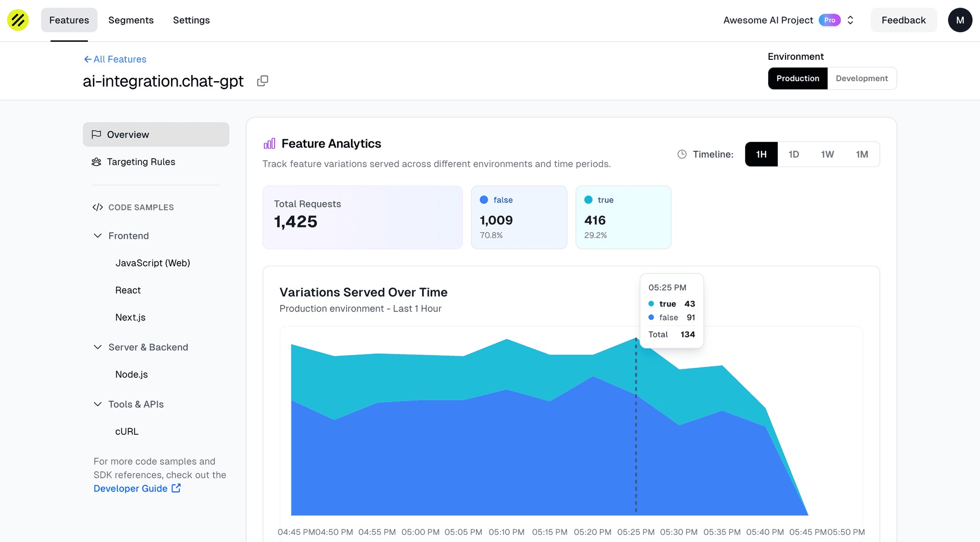
Task: Open the external link icon after Developer Guide
Action: tap(176, 488)
